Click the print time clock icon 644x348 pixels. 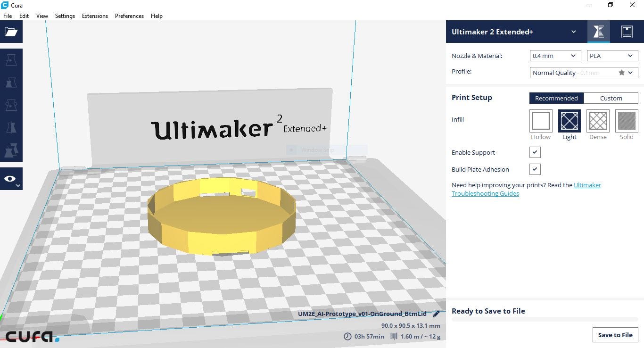pyautogui.click(x=347, y=336)
